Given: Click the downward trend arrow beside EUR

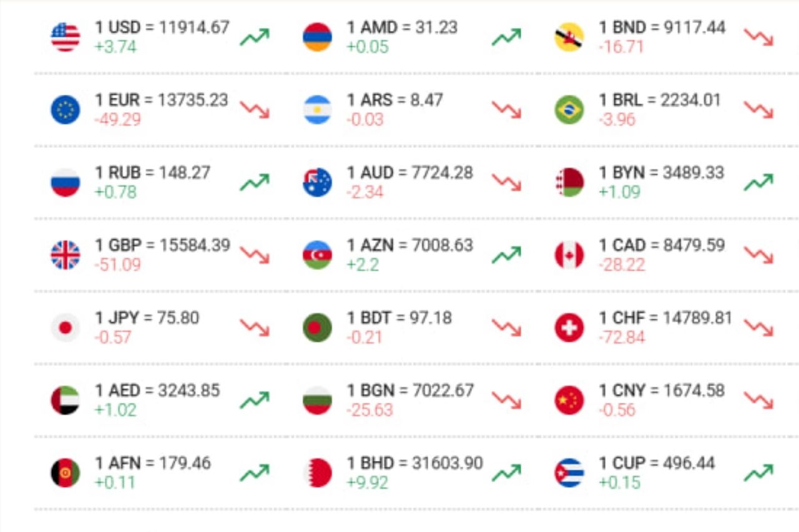Looking at the screenshot, I should (x=254, y=110).
